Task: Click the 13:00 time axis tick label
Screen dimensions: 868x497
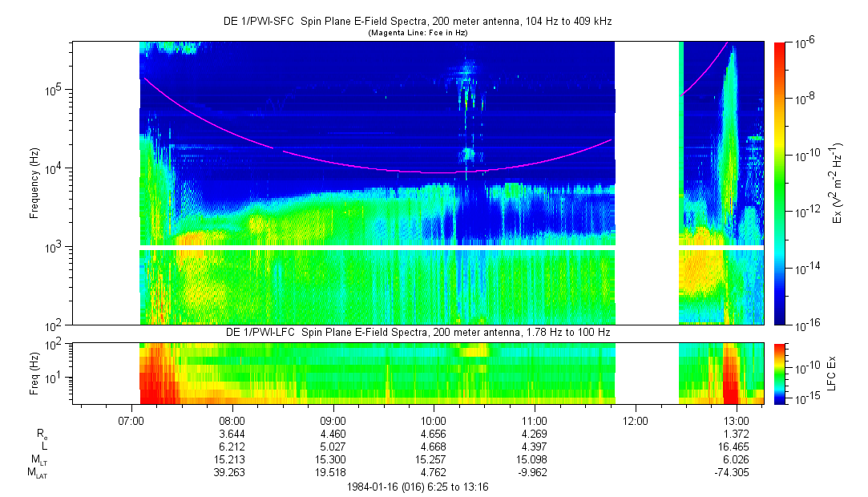Action: click(x=736, y=419)
